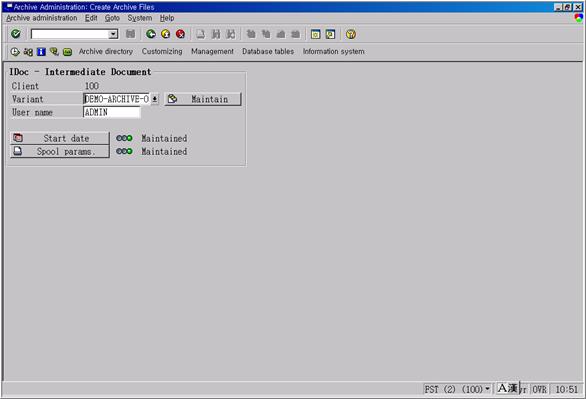Click the Spool params. button

click(60, 151)
